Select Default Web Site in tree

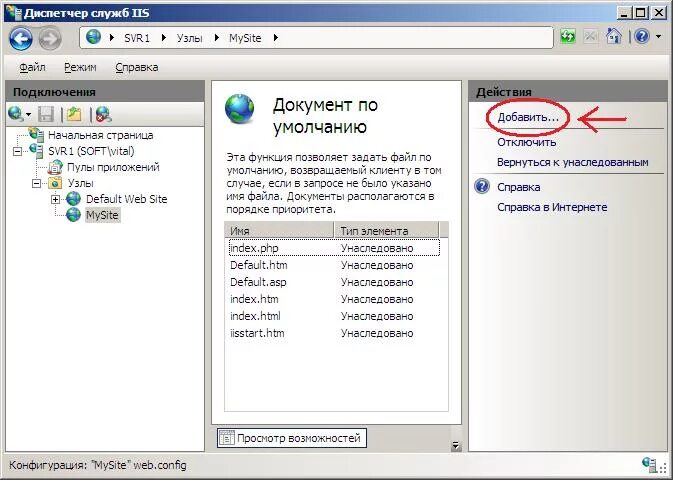tap(127, 199)
